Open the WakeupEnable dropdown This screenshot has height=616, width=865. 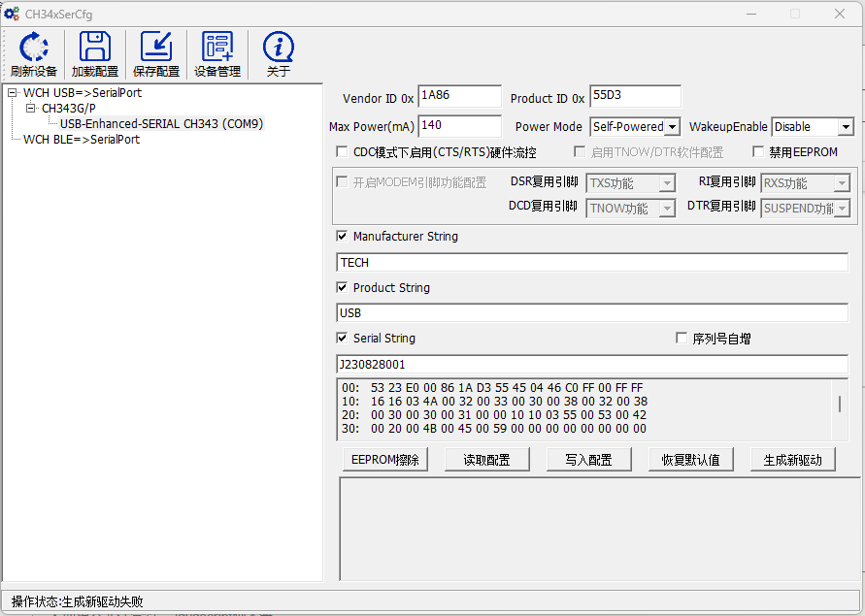pos(845,127)
